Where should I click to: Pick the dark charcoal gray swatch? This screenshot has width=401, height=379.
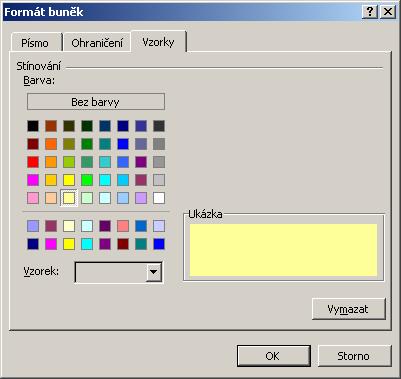point(159,126)
